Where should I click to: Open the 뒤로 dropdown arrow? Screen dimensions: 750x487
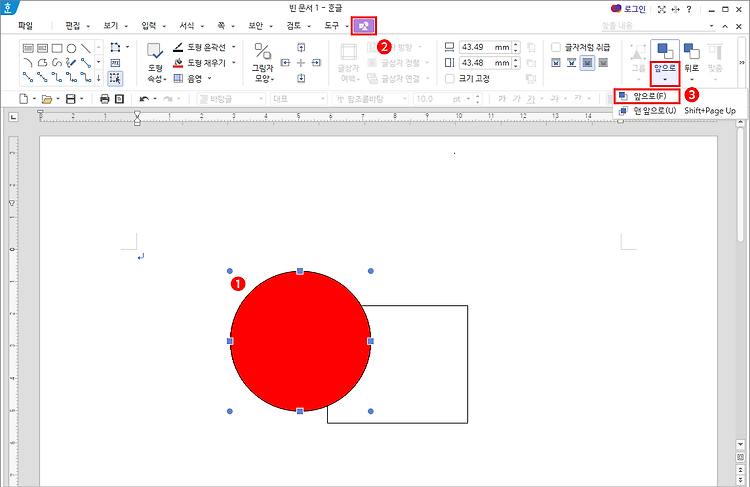691,80
